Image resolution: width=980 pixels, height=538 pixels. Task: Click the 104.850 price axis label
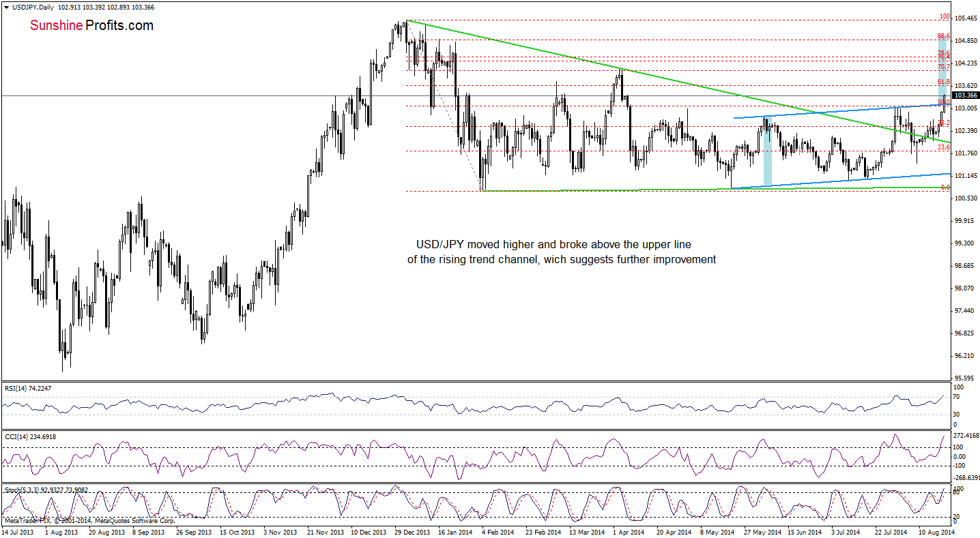click(966, 40)
